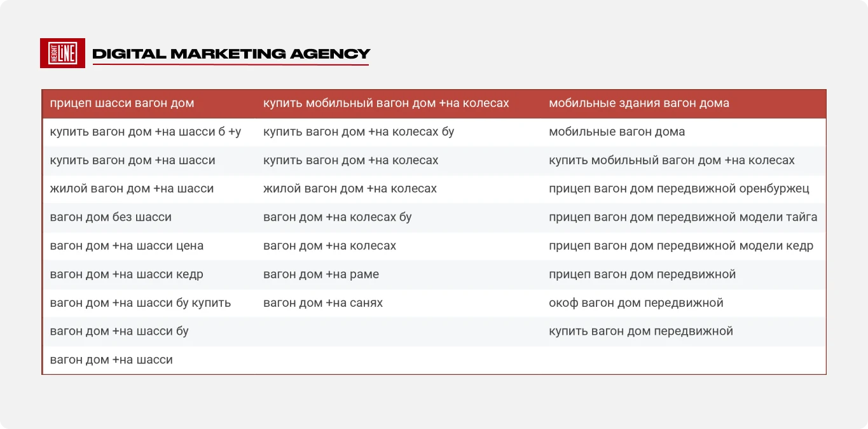Click the Height Line red logo icon
Image resolution: width=868 pixels, height=429 pixels.
click(x=62, y=53)
